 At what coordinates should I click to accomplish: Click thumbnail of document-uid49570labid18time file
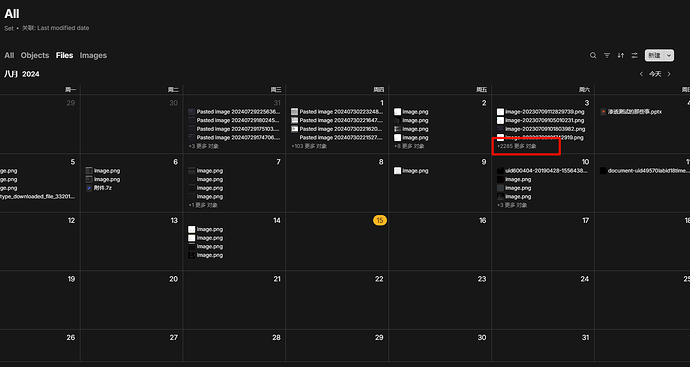603,171
